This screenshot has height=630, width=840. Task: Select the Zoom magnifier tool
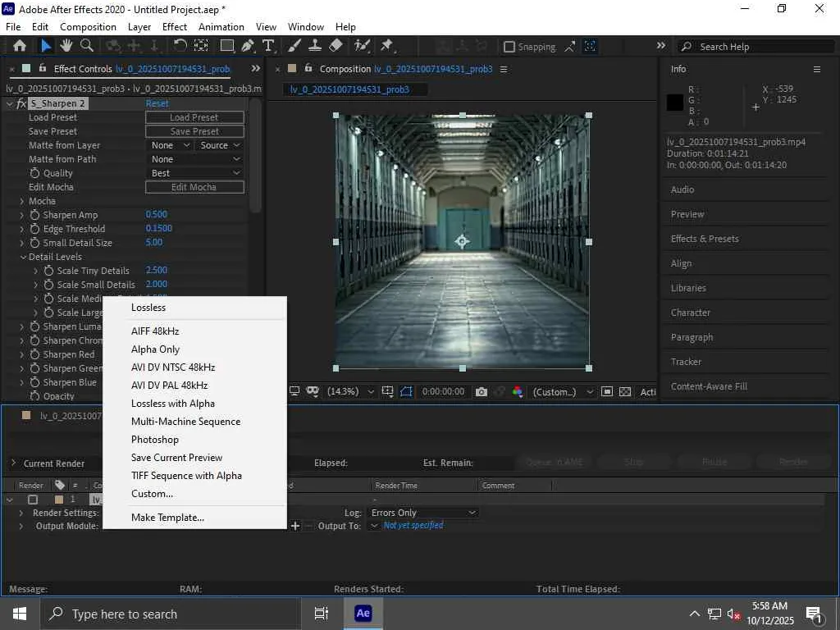pyautogui.click(x=86, y=46)
